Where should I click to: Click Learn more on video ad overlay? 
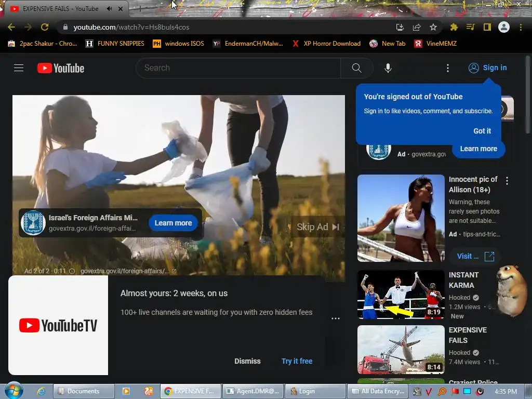tap(173, 223)
